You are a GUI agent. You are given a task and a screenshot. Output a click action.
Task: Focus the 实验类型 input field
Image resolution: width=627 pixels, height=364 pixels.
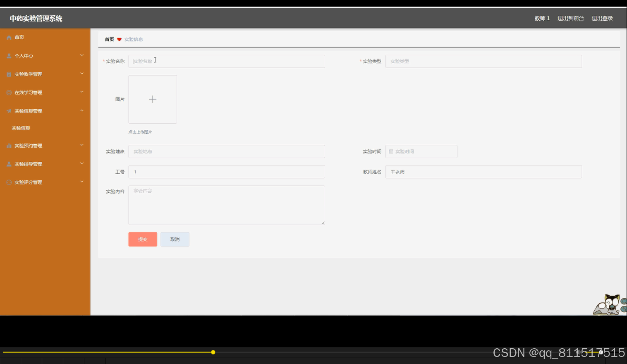(483, 61)
